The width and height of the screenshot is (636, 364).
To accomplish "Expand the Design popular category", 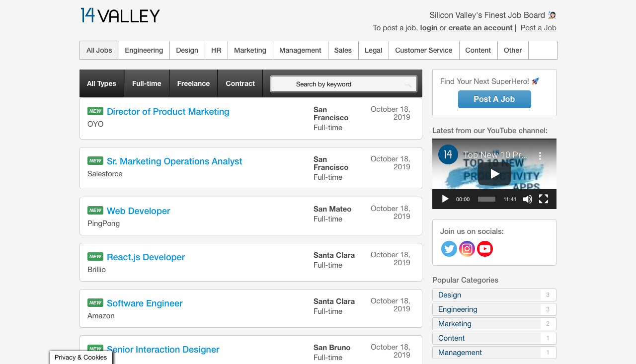I will pyautogui.click(x=449, y=294).
